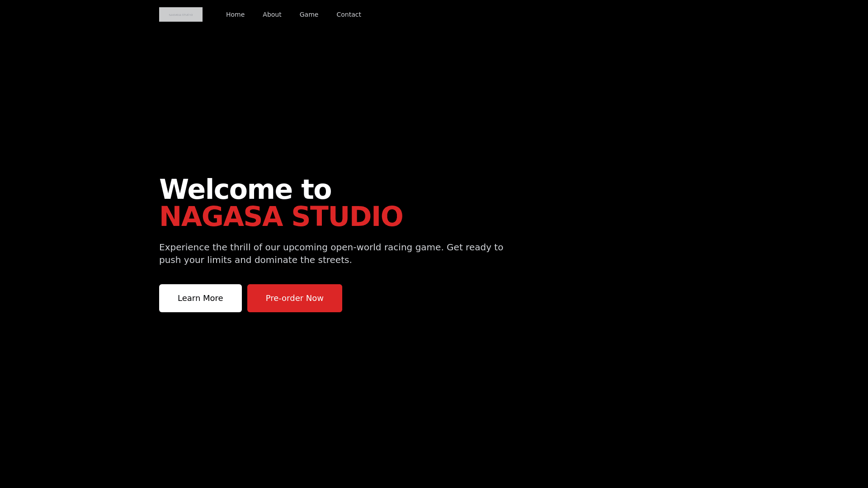Image resolution: width=868 pixels, height=488 pixels.
Task: Click the Welcome to heading text
Action: pos(245,189)
